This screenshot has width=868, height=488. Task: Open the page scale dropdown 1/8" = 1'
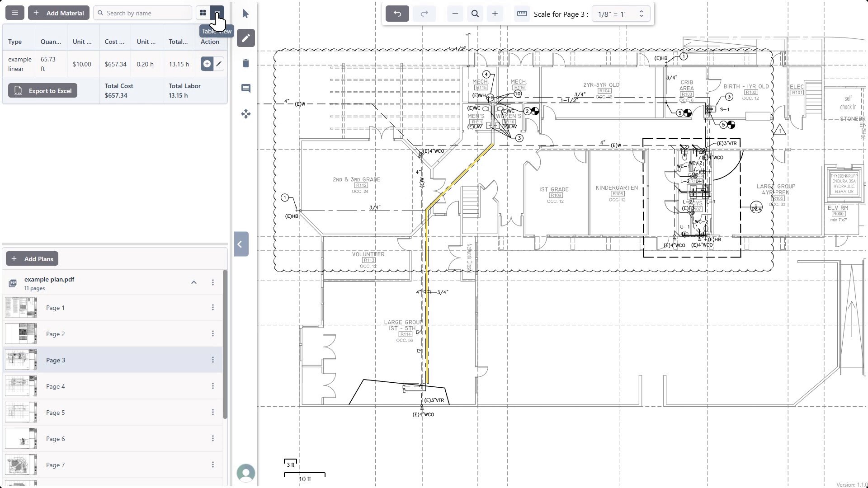(621, 14)
